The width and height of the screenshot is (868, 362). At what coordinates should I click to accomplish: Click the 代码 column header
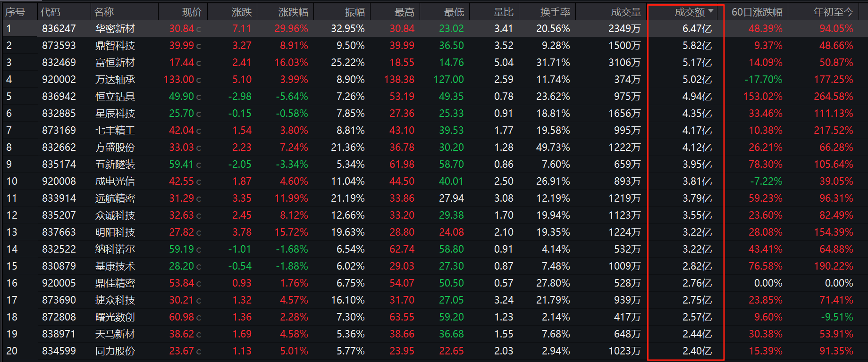[x=51, y=12]
